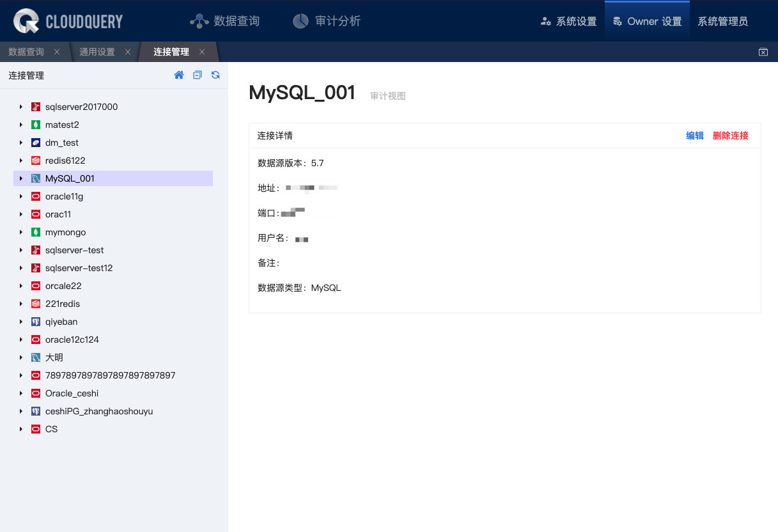Click the PostgreSQL icon of qiyeban
Image resolution: width=778 pixels, height=532 pixels.
pyautogui.click(x=36, y=322)
